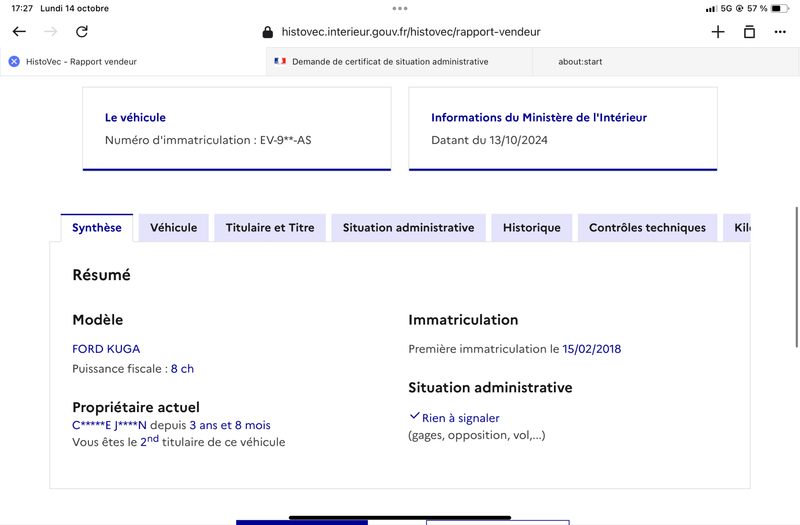The height and width of the screenshot is (525, 800).
Task: Click the registration number EV-9**-AS
Action: tap(286, 140)
